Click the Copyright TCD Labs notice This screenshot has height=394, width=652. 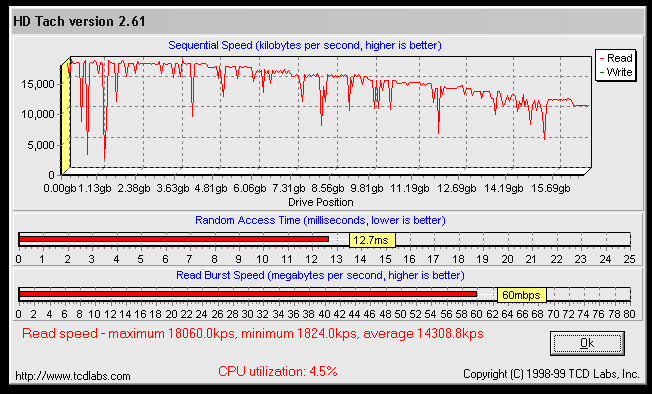click(551, 374)
